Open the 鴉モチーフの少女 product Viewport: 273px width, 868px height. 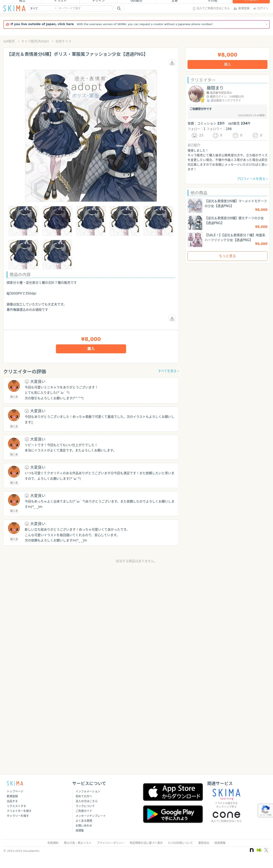pyautogui.click(x=234, y=221)
